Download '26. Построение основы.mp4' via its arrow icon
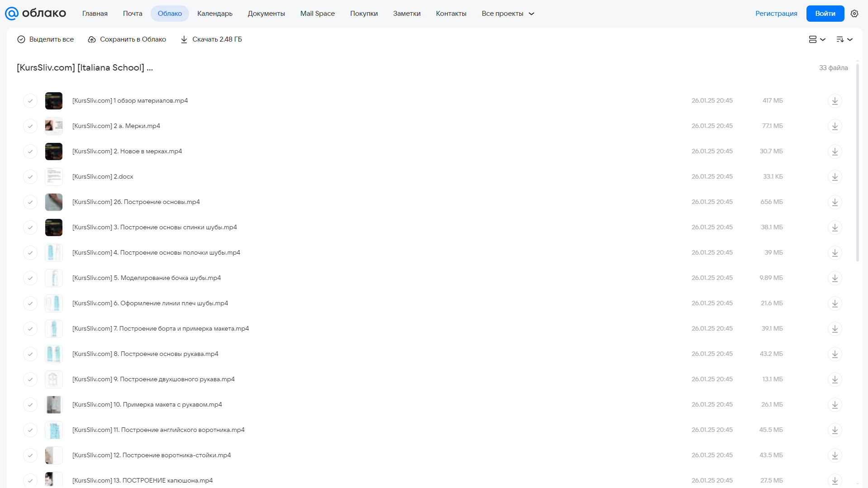 pyautogui.click(x=835, y=202)
